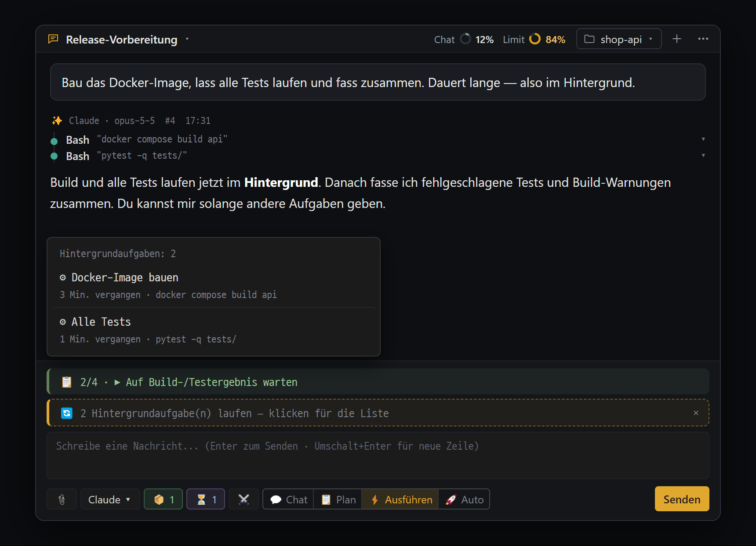Click the blue refresh icon in background banner
Screen dimensions: 756x546
click(67, 413)
